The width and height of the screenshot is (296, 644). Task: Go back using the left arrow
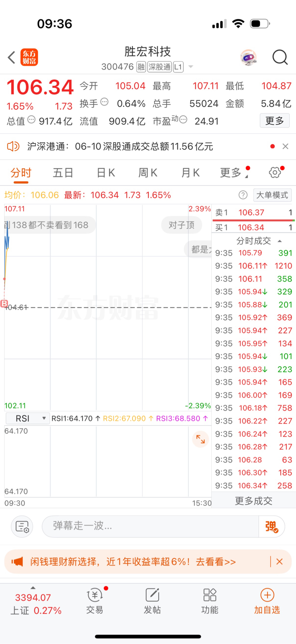pos(12,57)
